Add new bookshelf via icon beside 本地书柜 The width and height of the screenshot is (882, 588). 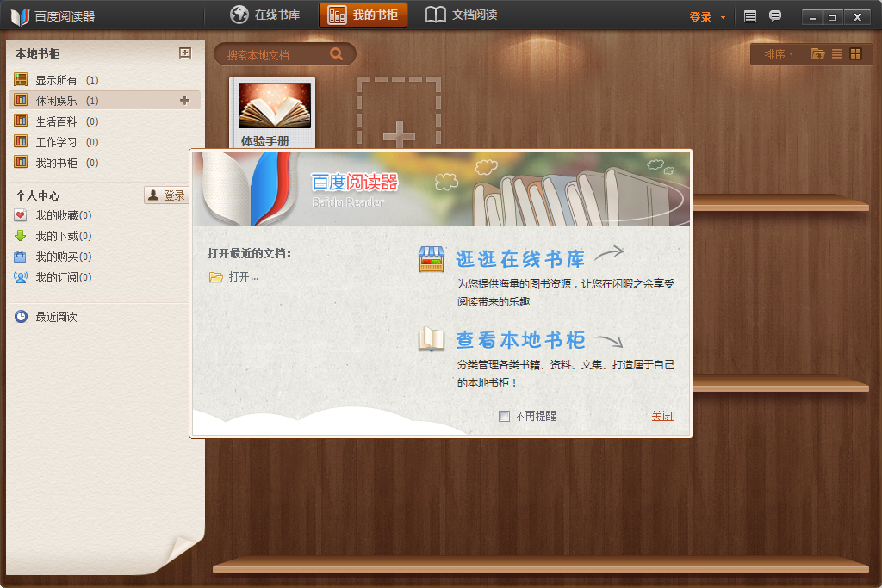point(185,53)
